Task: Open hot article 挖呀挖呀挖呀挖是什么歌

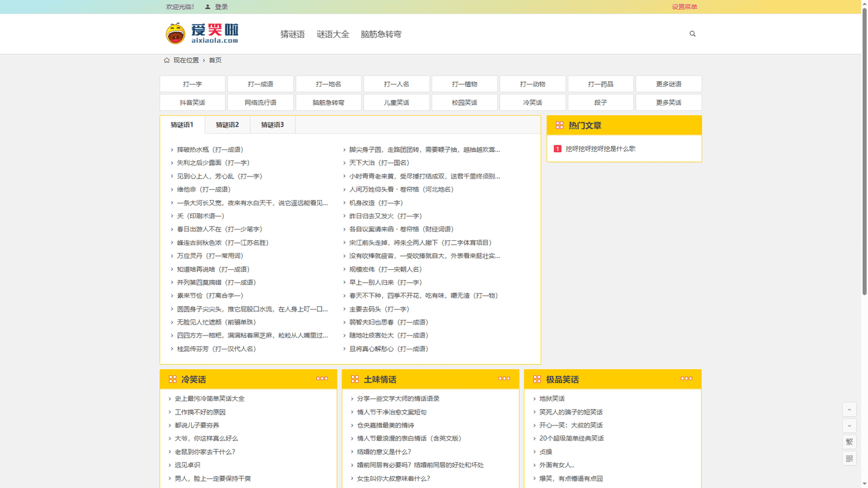Action: pos(600,149)
